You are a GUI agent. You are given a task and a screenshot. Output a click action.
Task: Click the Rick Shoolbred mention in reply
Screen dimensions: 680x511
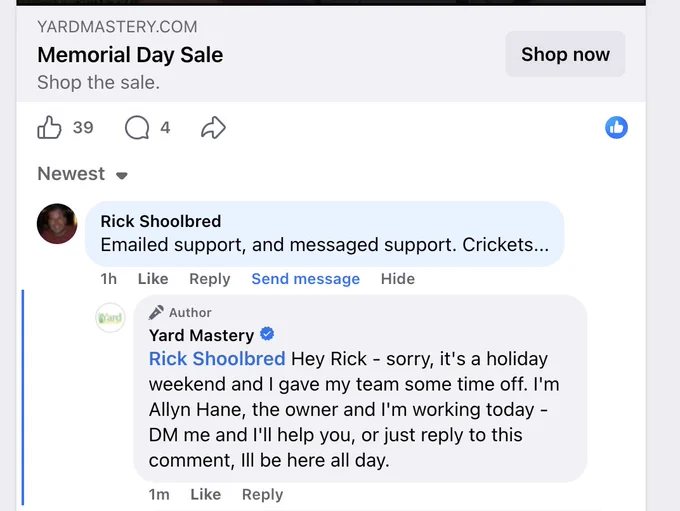tap(217, 359)
